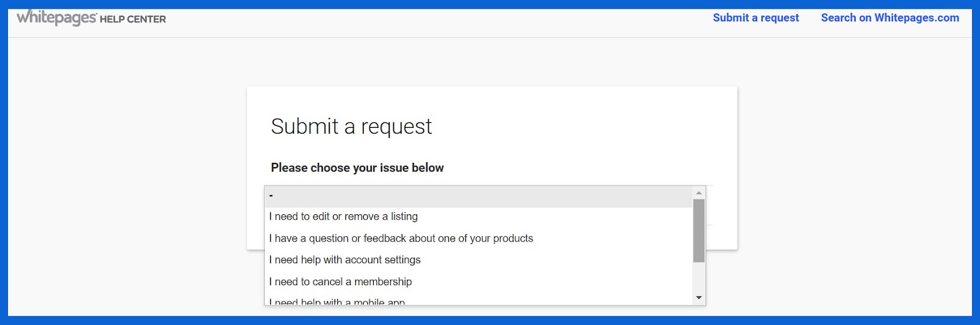Screen dimensions: 980x325
Task: Select "I need help with account settings"
Action: pos(344,260)
